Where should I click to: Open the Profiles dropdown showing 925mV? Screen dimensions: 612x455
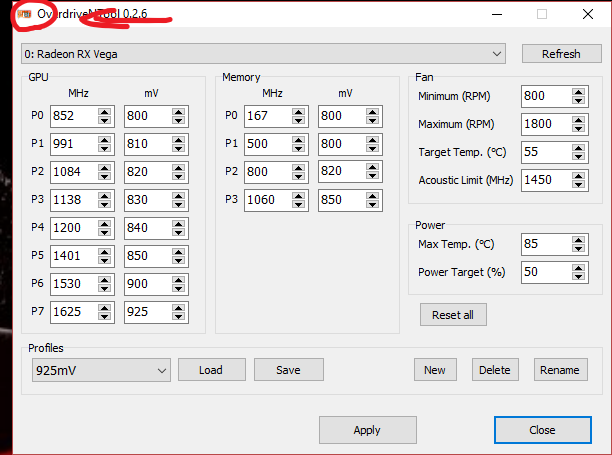[x=101, y=370]
